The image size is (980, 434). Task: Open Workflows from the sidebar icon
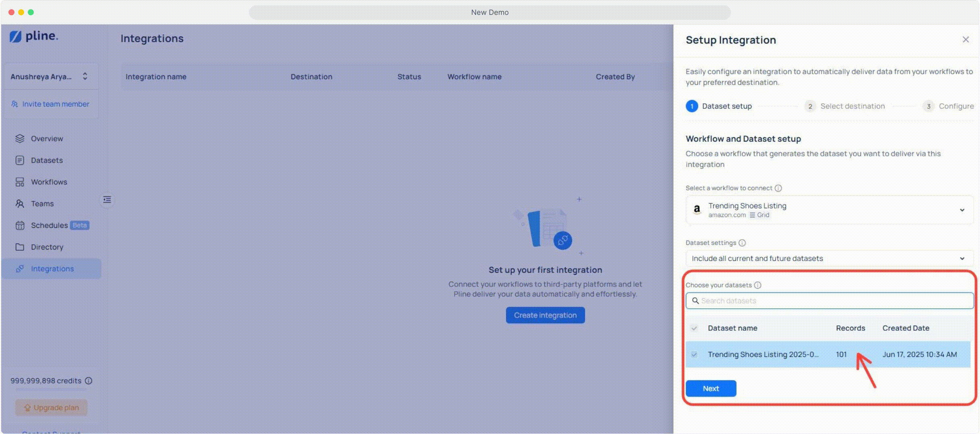(x=20, y=182)
